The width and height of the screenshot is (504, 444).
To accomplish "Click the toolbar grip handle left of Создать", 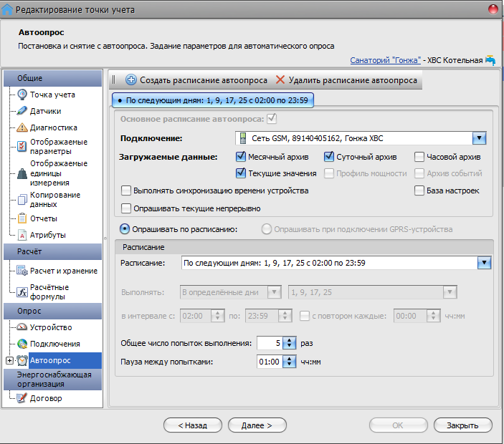I will point(114,79).
